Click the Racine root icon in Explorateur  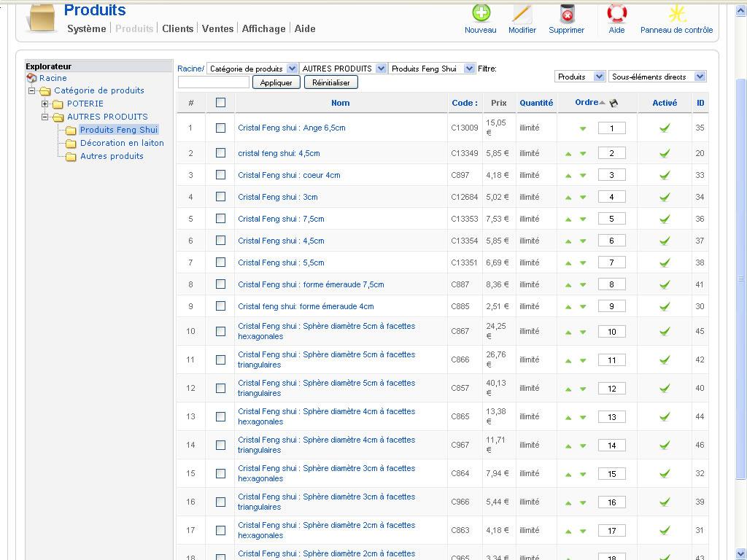click(x=32, y=78)
